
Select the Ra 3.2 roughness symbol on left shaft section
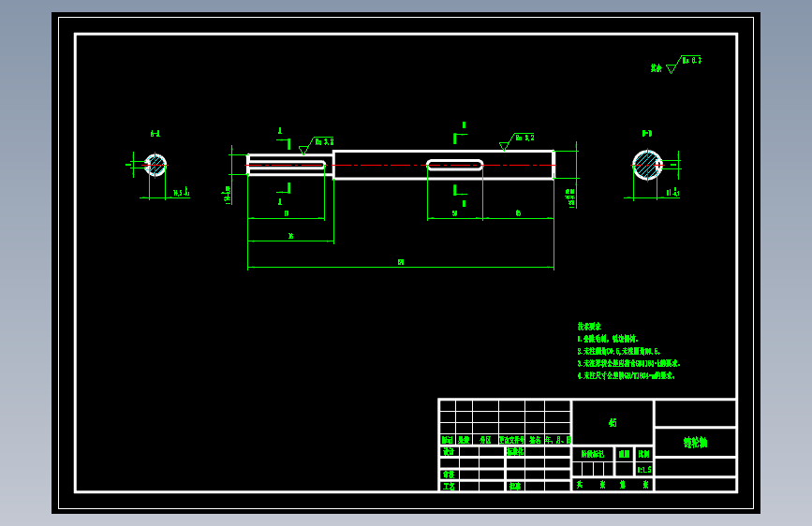pos(317,145)
